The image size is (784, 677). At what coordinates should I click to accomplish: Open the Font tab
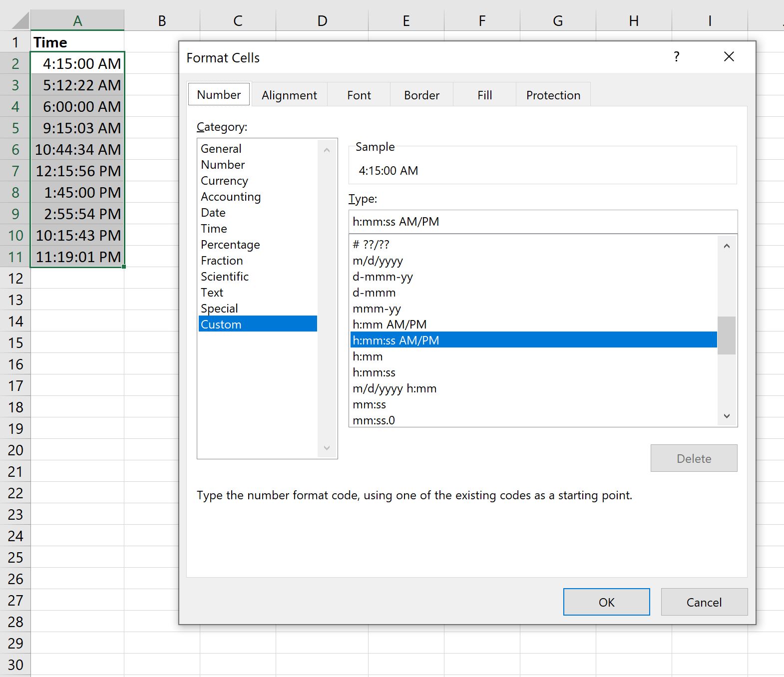click(359, 95)
